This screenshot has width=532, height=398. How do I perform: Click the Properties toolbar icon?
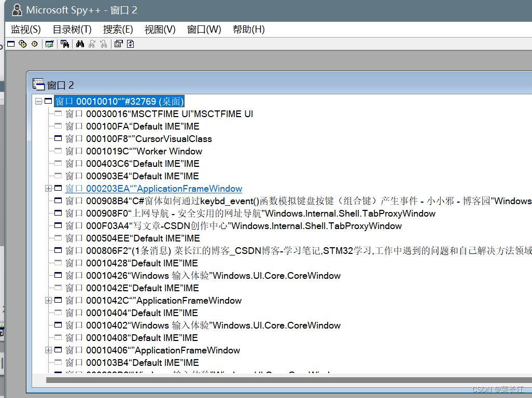coord(118,44)
